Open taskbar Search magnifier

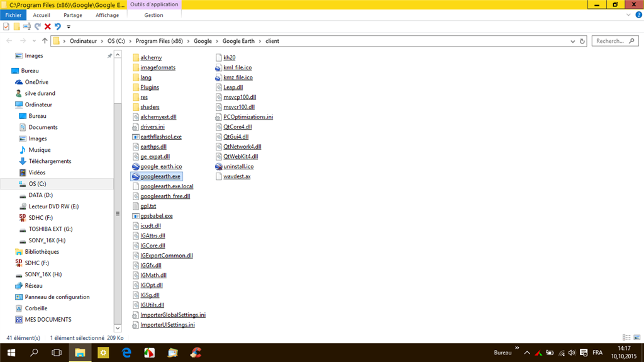[34, 353]
